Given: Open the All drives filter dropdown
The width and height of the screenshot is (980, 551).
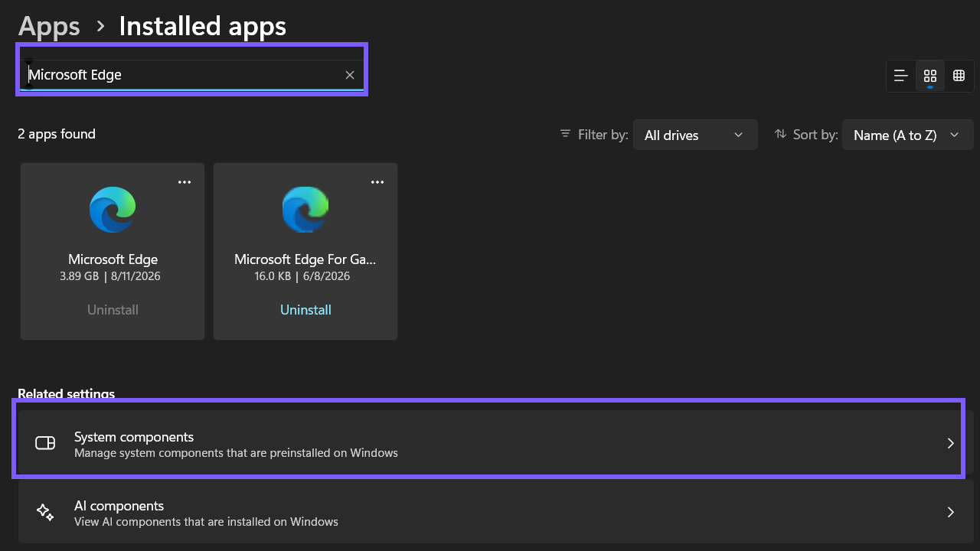Looking at the screenshot, I should point(695,135).
